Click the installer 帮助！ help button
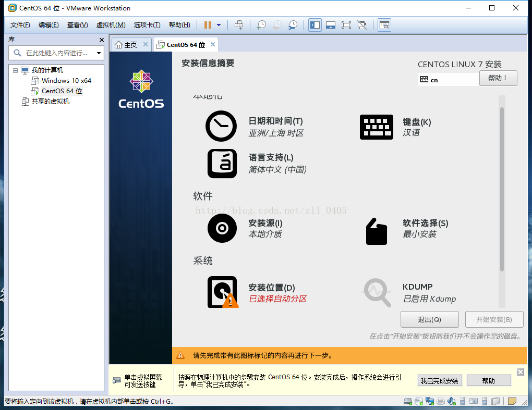532x410 pixels. click(498, 78)
